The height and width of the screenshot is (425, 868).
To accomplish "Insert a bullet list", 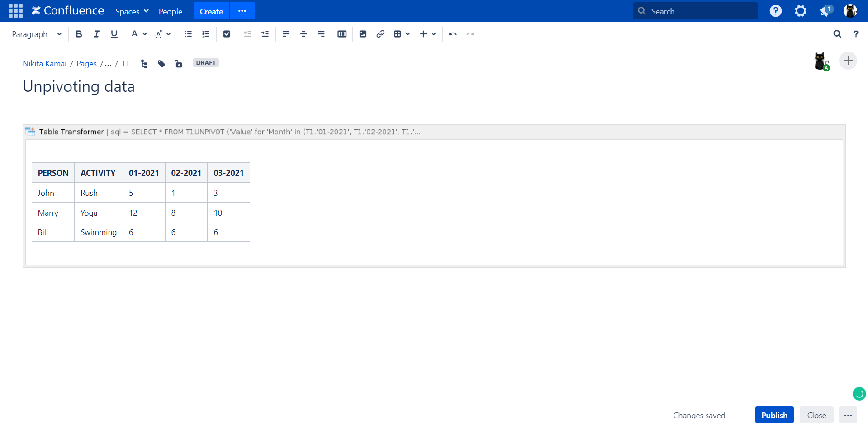I will coord(188,34).
